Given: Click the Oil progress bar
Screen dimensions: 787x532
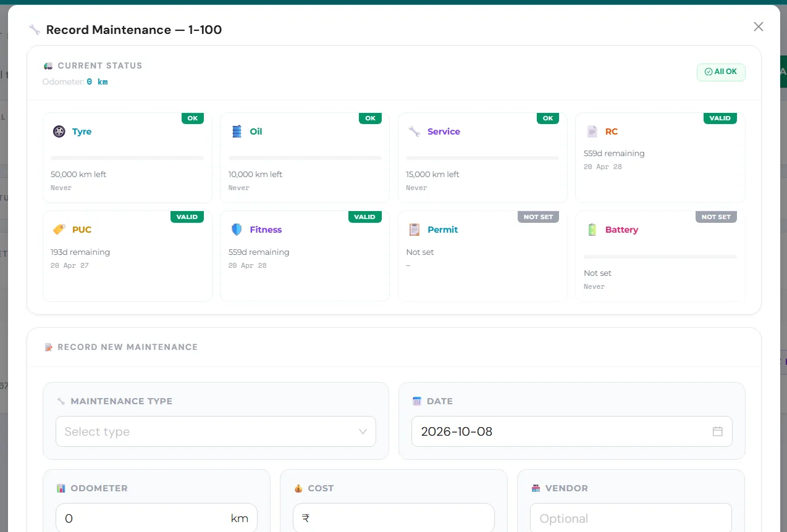Looking at the screenshot, I should [x=305, y=158].
